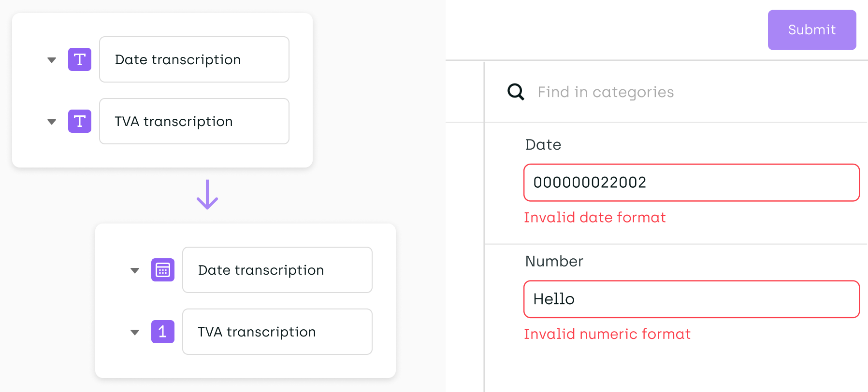Click the Invalid date format error message
The image size is (868, 392).
point(595,217)
